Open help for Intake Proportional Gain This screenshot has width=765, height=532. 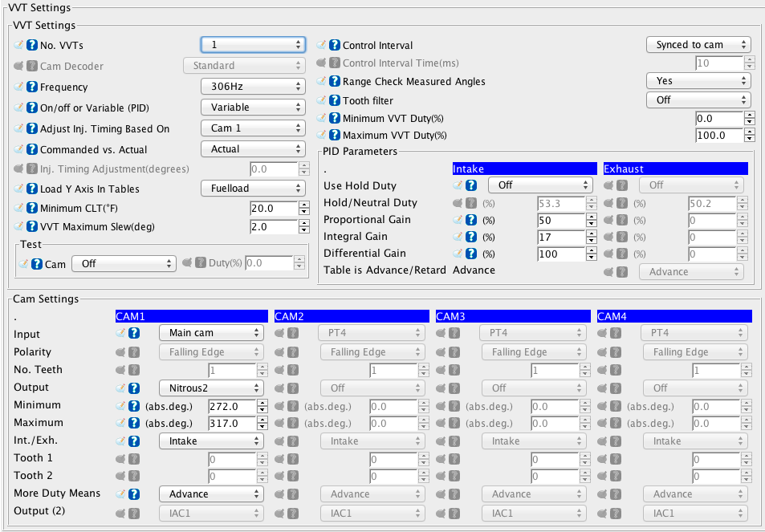pyautogui.click(x=474, y=220)
